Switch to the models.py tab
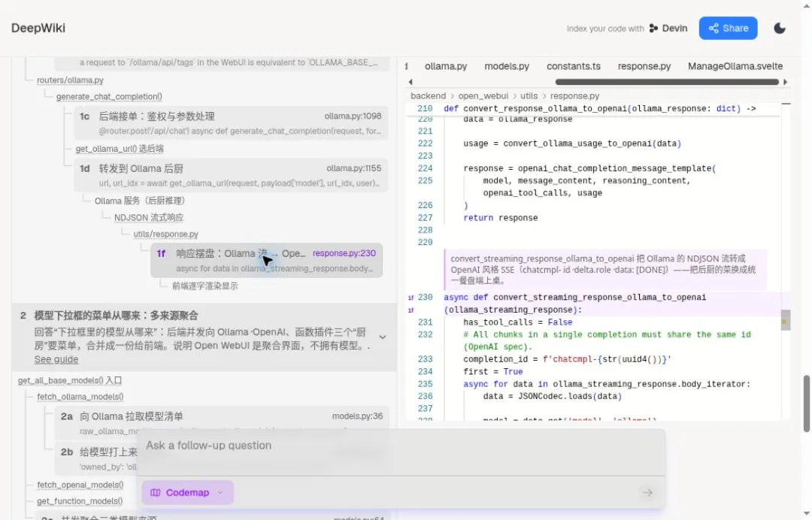Image resolution: width=812 pixels, height=520 pixels. coord(507,66)
